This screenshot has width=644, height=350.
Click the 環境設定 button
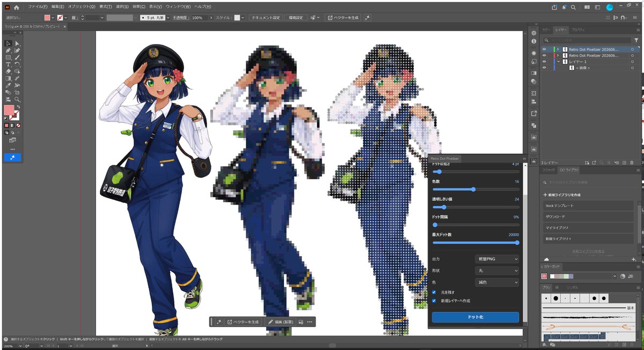coord(296,18)
